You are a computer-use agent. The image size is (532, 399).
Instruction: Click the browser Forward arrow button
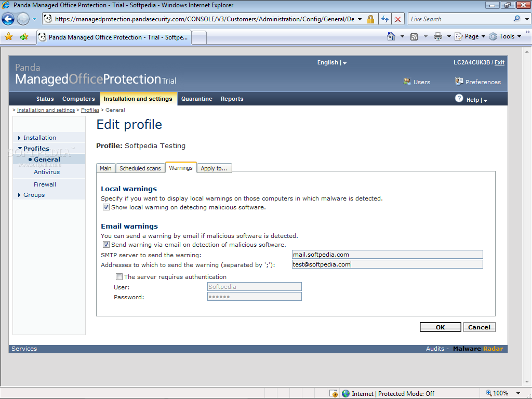click(23, 19)
